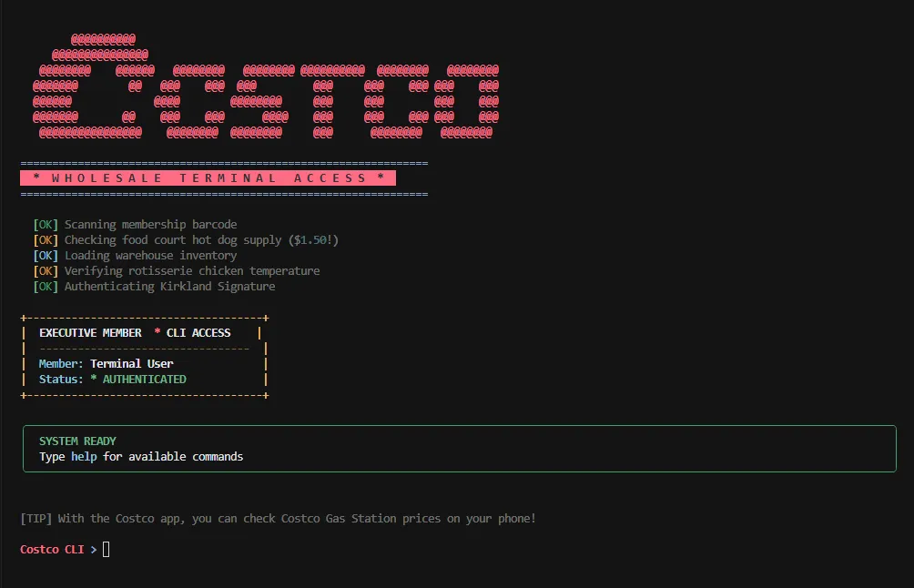Check the rotisserie chicken temperature [OK] marker
The image size is (914, 588).
pos(45,270)
